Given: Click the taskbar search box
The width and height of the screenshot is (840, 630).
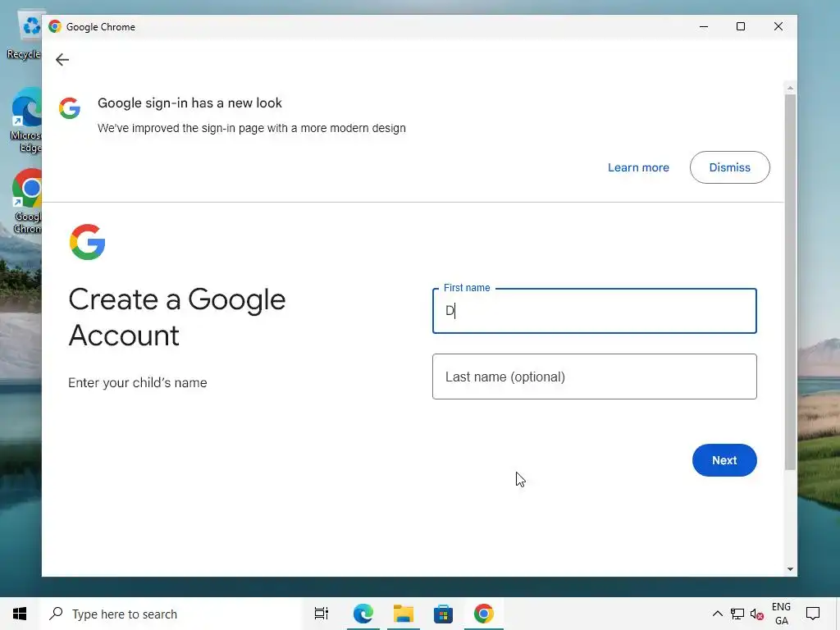Looking at the screenshot, I should tap(171, 614).
